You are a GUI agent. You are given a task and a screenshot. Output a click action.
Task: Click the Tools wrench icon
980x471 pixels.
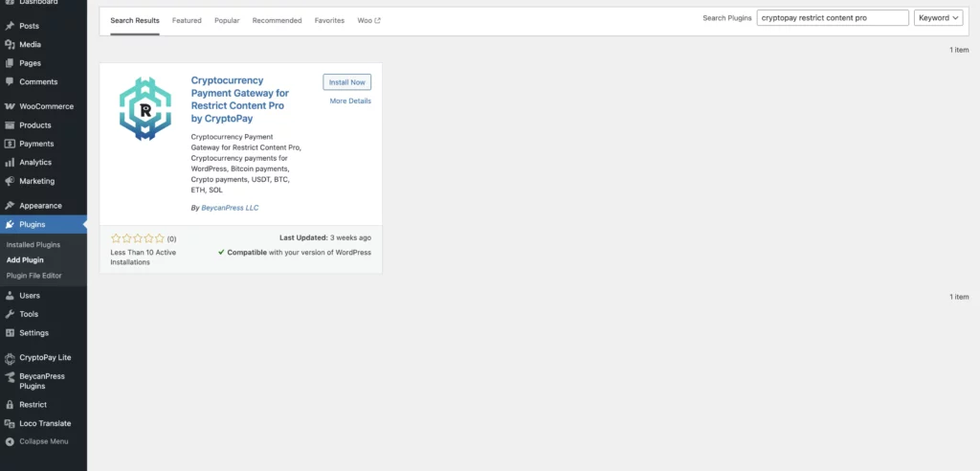pos(10,314)
